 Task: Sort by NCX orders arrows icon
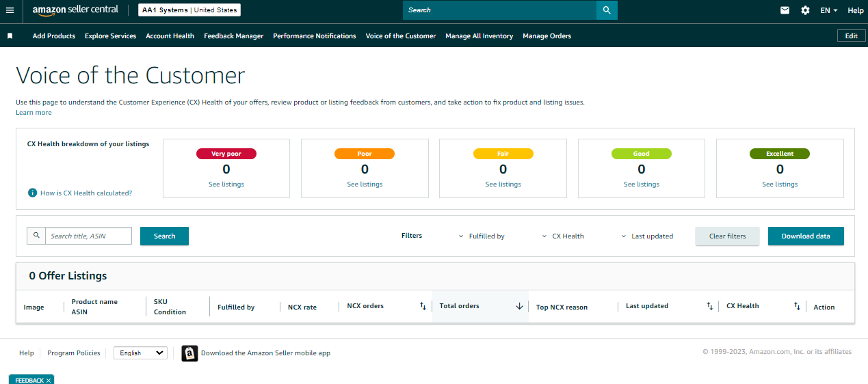tap(423, 306)
